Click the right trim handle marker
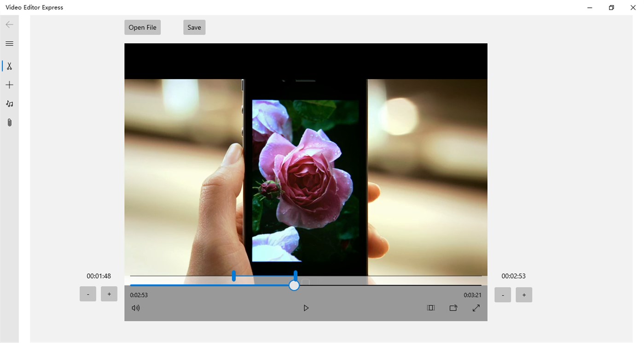The width and height of the screenshot is (644, 343). coord(295,275)
